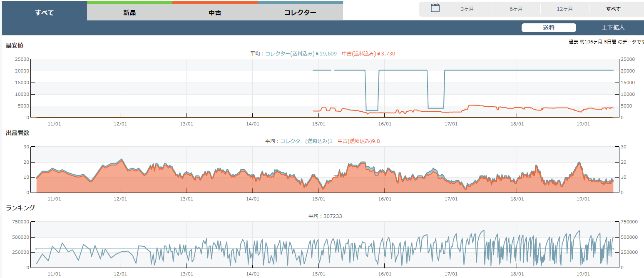The image size is (644, 278).
Task: Click the 最安値 chart heading
Action: [15, 45]
